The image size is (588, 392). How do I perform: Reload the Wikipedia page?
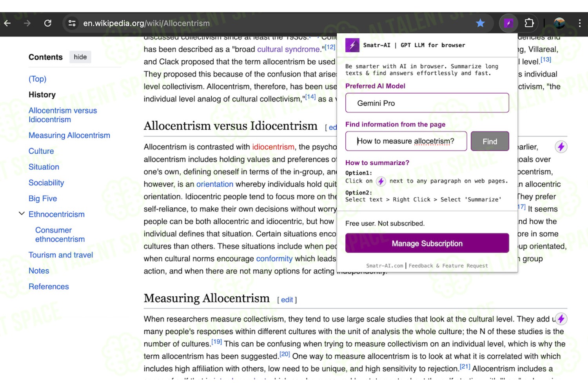pos(47,23)
